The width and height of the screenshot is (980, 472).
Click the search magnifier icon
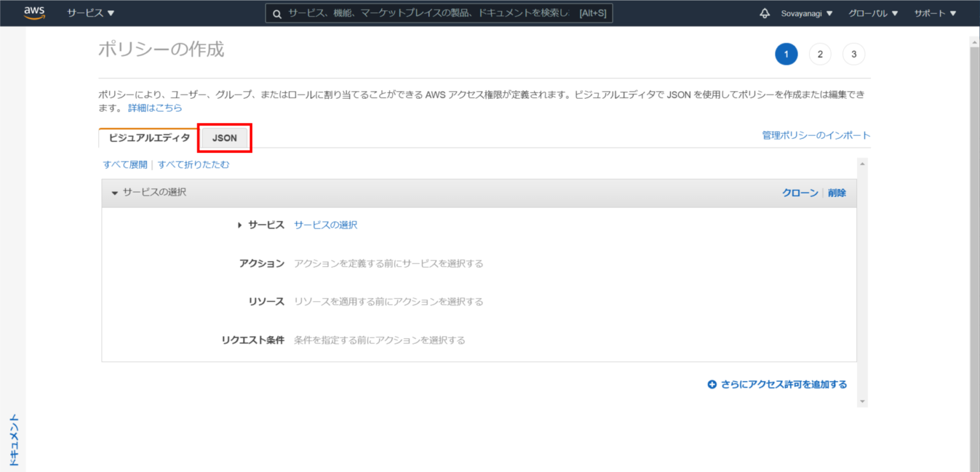(x=276, y=13)
